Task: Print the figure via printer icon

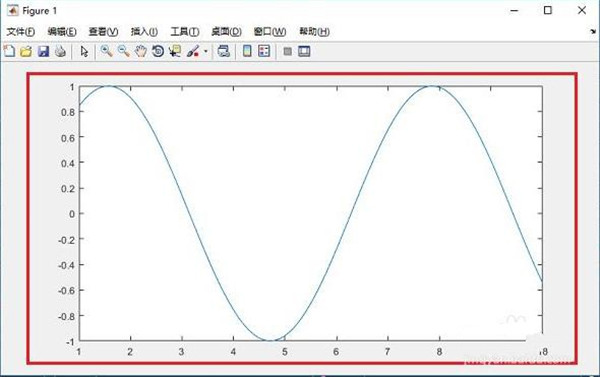Action: (x=60, y=51)
